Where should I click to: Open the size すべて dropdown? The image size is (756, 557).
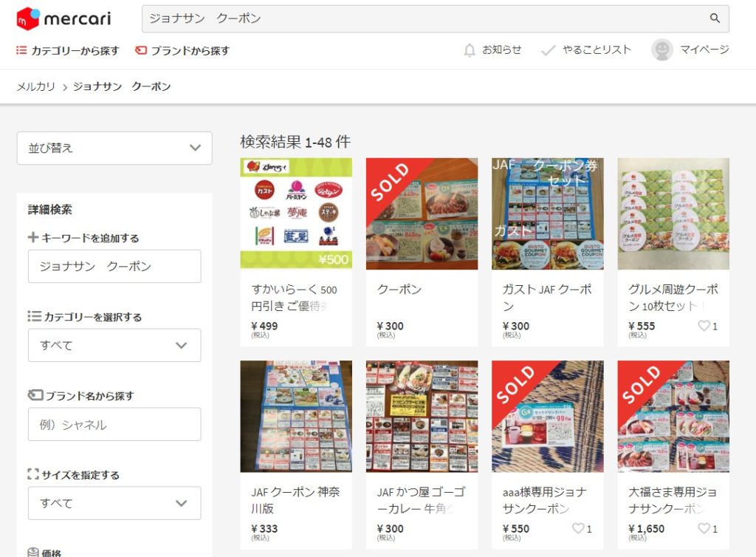click(114, 503)
